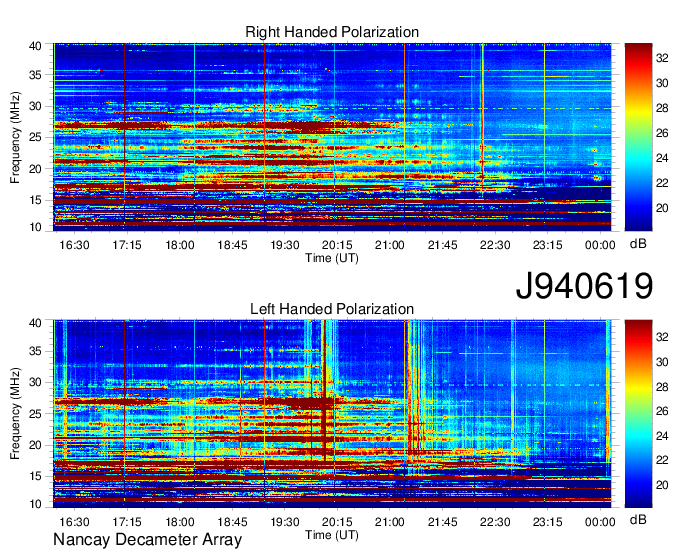Select the 23:15 tick under Left Handed plot
This screenshot has width=680, height=552.
coord(547,522)
